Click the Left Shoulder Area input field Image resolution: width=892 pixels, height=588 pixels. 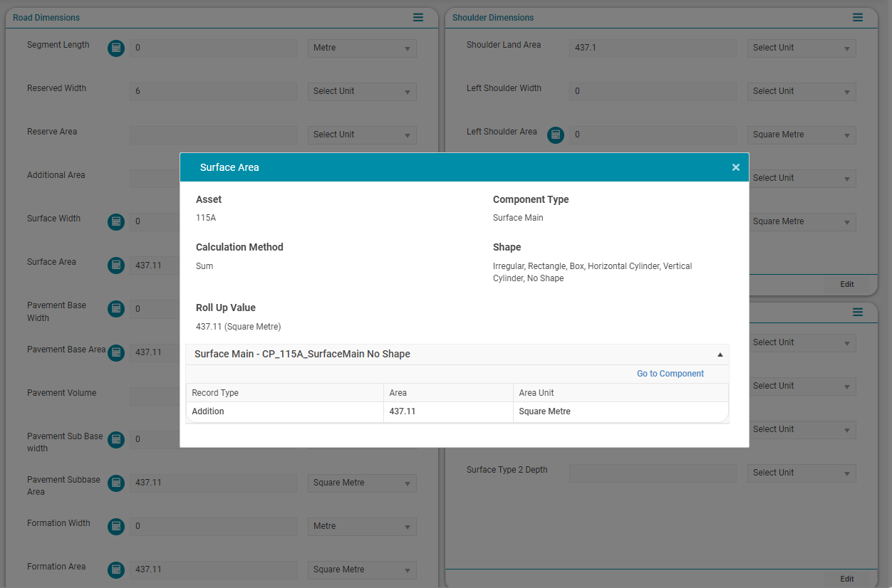tap(653, 135)
